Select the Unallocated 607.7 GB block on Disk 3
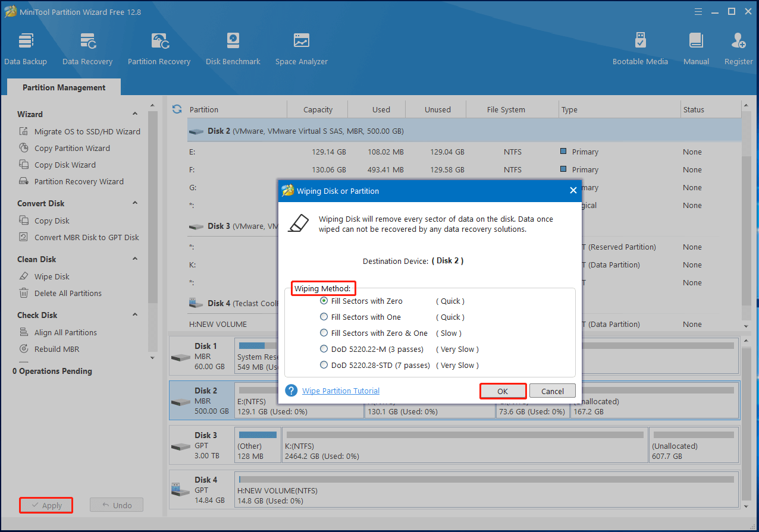Screen dimensions: 759x532 694,445
